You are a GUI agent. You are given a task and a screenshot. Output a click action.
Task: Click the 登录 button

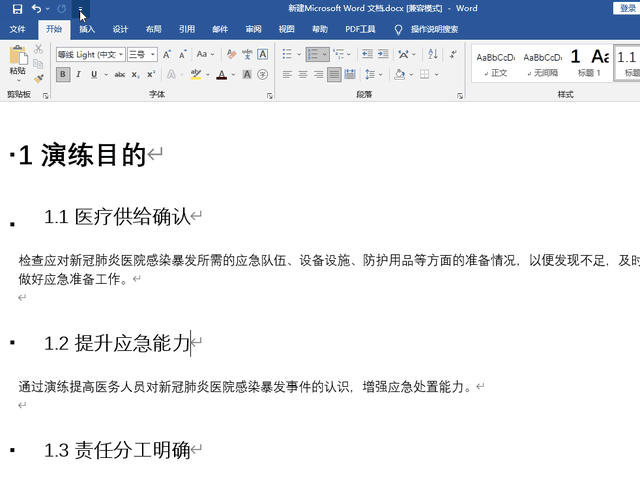pyautogui.click(x=628, y=8)
